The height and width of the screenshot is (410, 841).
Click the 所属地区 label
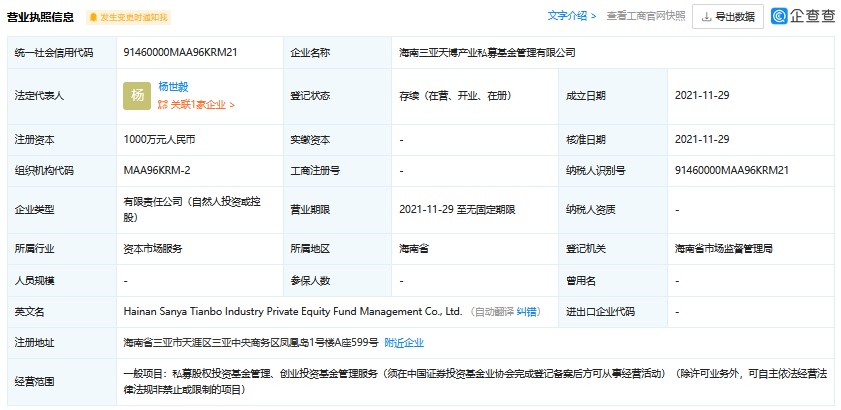click(x=310, y=249)
